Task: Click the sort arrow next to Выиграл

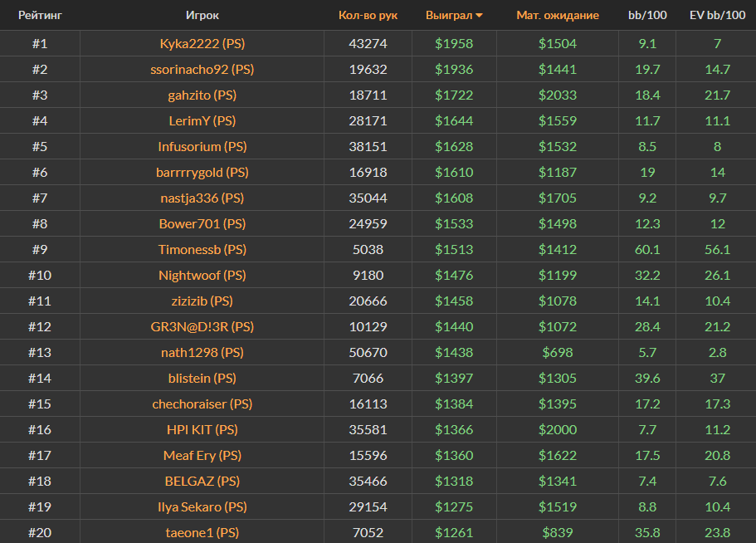Action: pyautogui.click(x=479, y=15)
